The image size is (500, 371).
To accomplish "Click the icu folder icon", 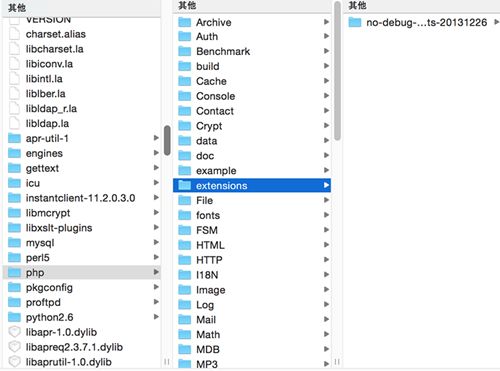I will [x=14, y=183].
